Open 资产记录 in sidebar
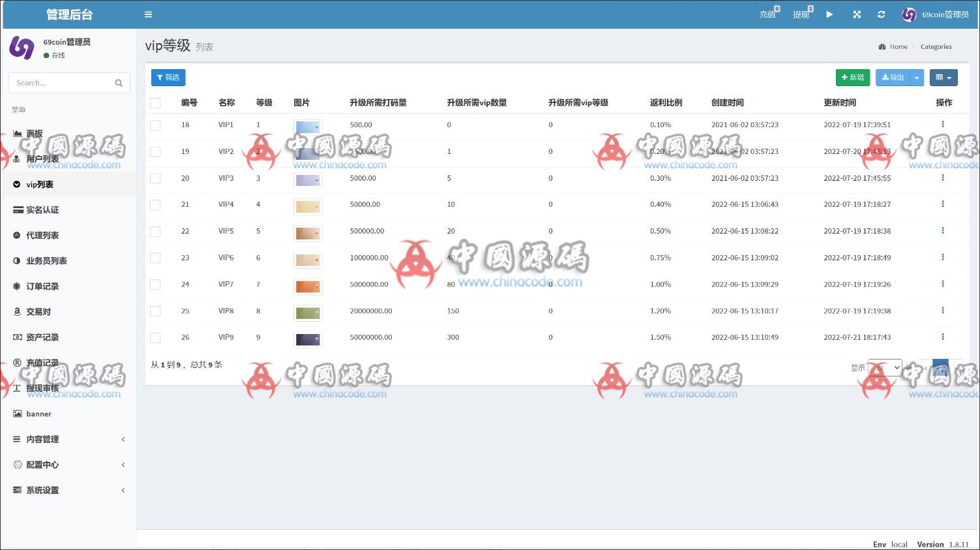The height and width of the screenshot is (550, 980). pos(68,337)
